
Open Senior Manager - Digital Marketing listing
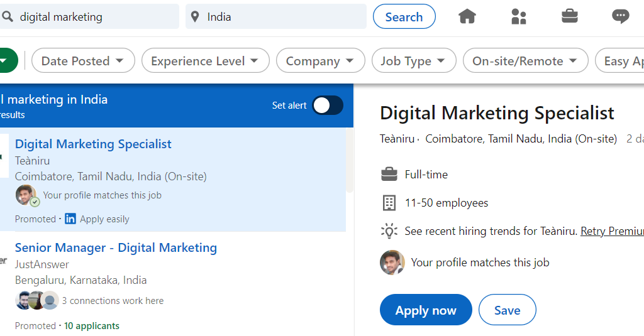coord(116,247)
